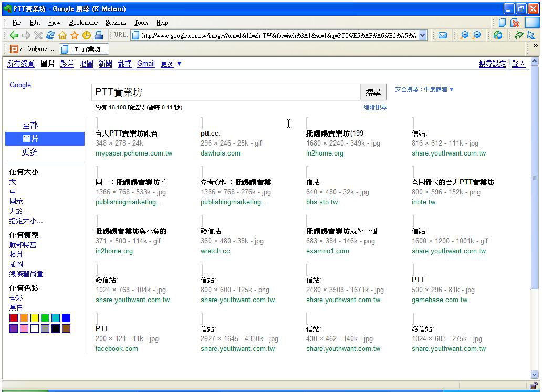
Task: Zoom in with the magnifier plus icon
Action: pyautogui.click(x=464, y=36)
